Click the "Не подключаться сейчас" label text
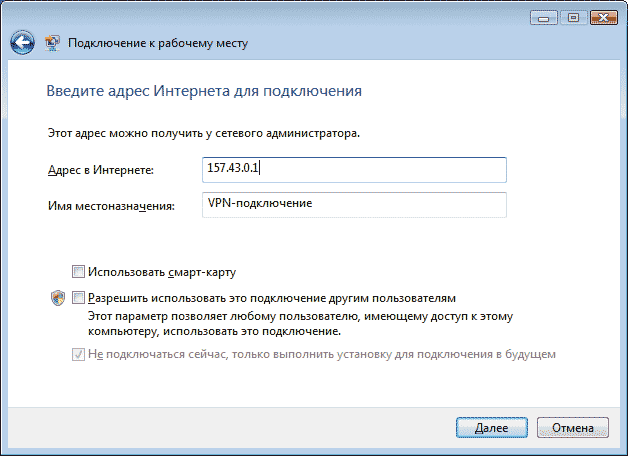Screen dimensions: 628x456 (321, 354)
